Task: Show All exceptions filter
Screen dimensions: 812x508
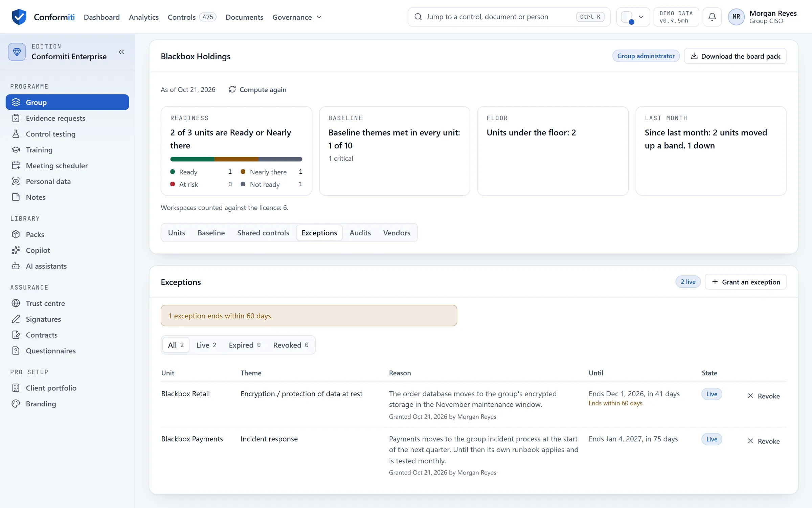Action: point(176,345)
